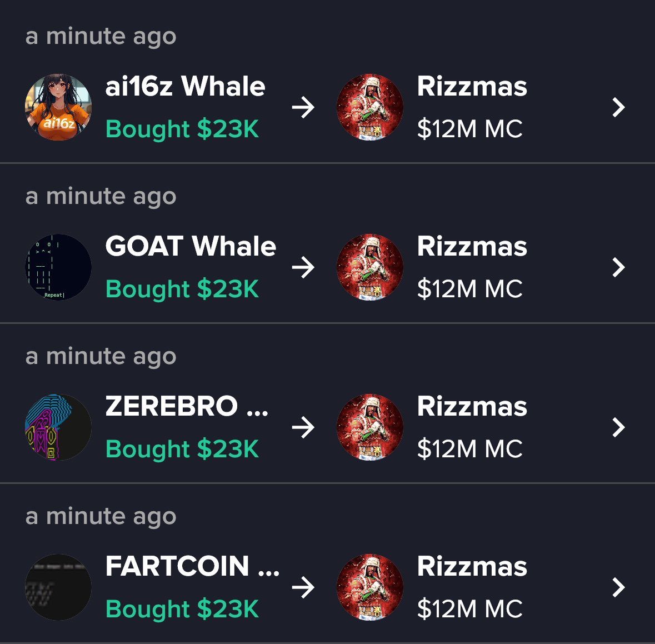Select the truncated FARTCOIN name
655x644 pixels.
pos(192,566)
